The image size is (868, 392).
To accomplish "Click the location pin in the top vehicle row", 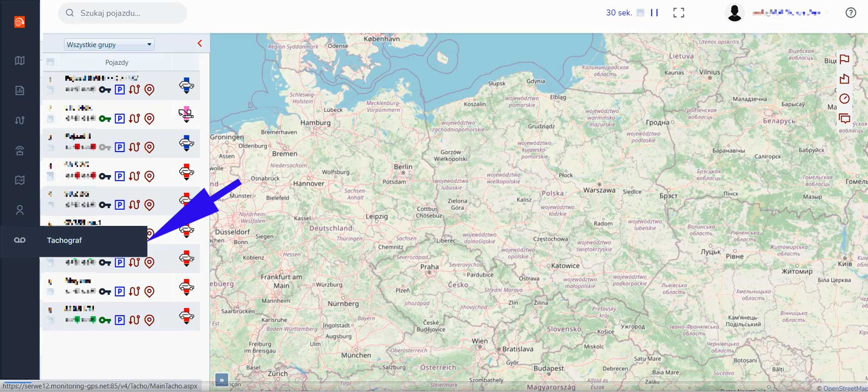I will 150,90.
